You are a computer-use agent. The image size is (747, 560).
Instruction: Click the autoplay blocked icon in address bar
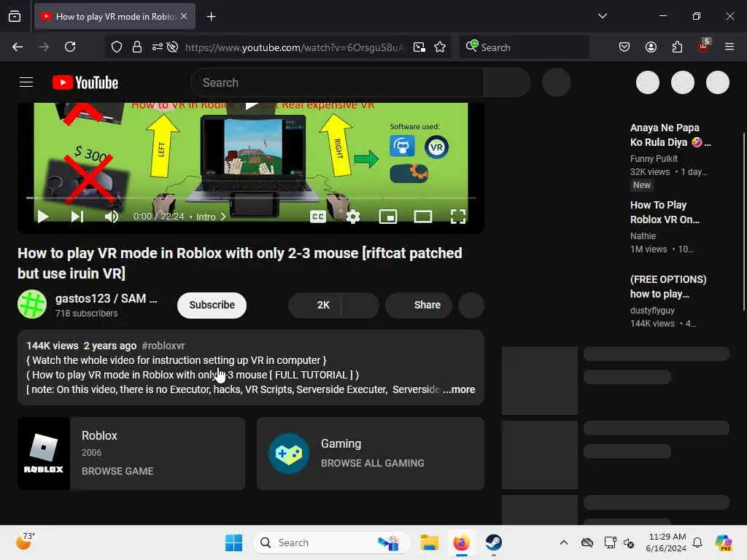[172, 47]
